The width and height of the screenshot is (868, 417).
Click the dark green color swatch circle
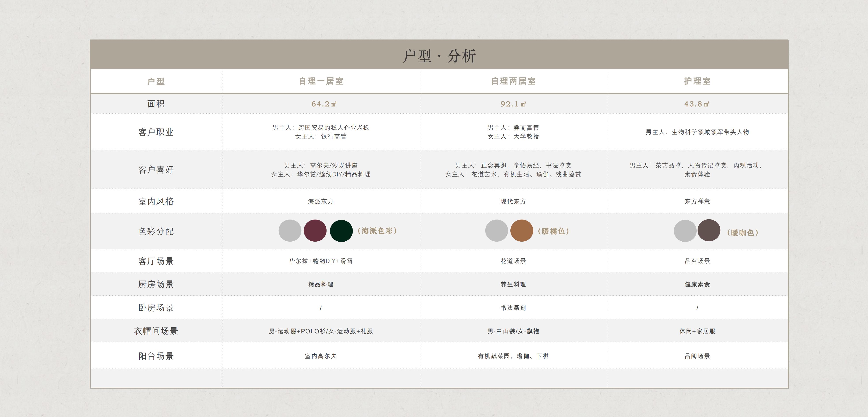coord(341,231)
